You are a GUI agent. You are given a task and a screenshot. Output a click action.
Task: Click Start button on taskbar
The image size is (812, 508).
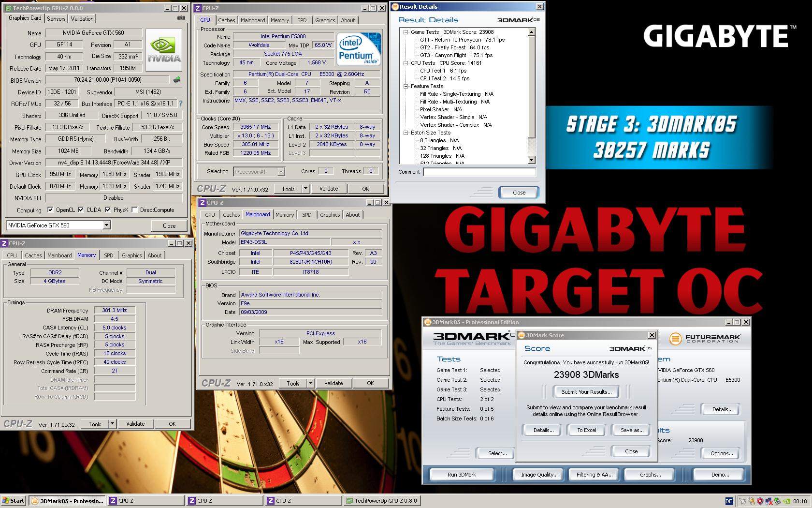[14, 501]
